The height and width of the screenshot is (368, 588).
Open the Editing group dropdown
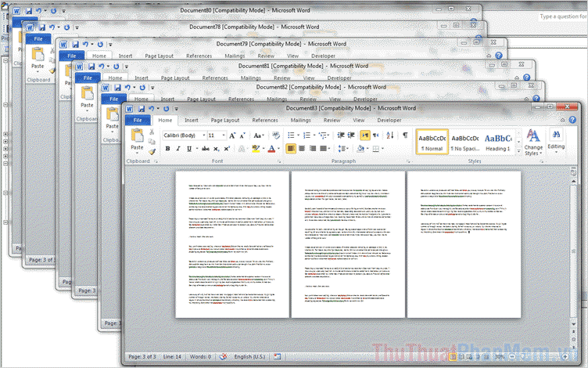coord(556,141)
